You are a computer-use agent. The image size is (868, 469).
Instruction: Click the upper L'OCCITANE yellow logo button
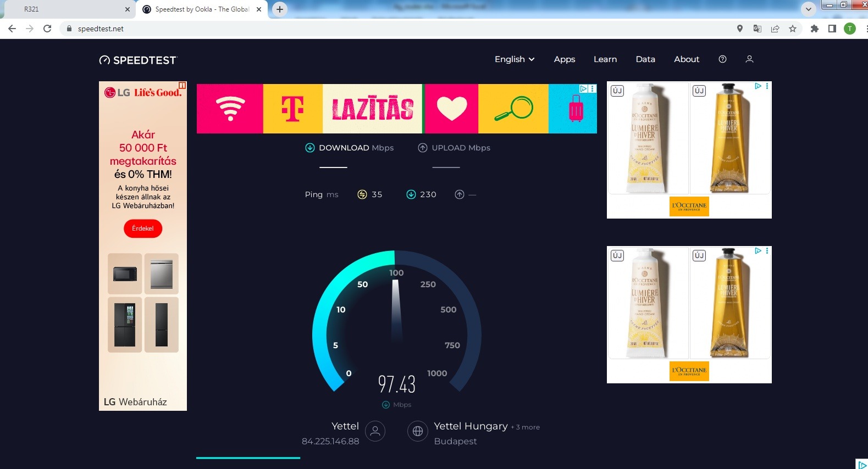coord(689,206)
